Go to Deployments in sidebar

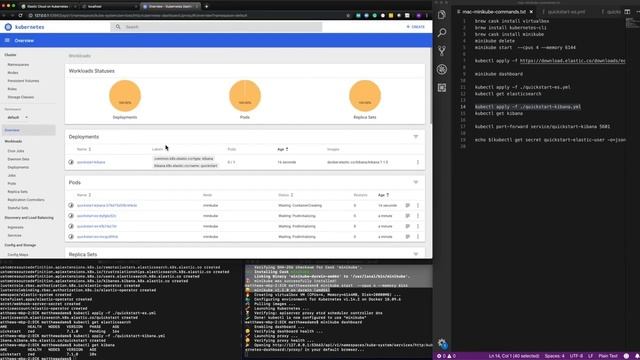(x=18, y=167)
